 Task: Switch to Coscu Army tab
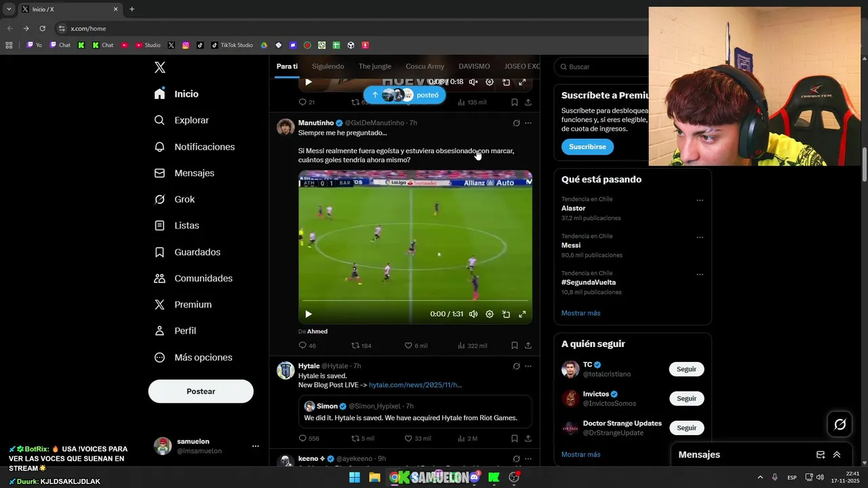click(x=425, y=66)
